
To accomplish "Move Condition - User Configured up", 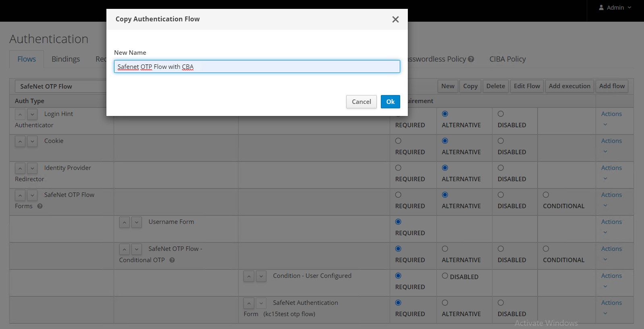I will 249,276.
